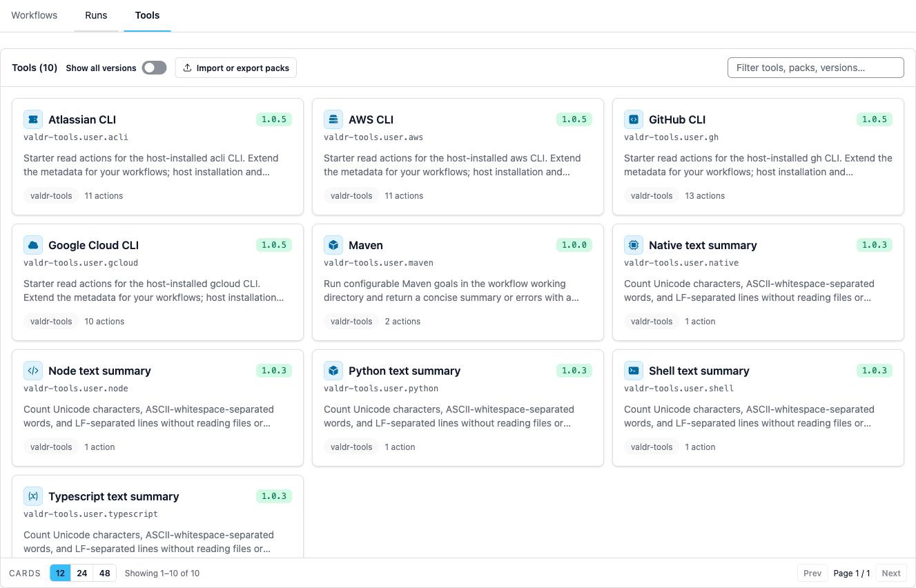
Task: Open the AWS CLI card title
Action: pyautogui.click(x=371, y=119)
